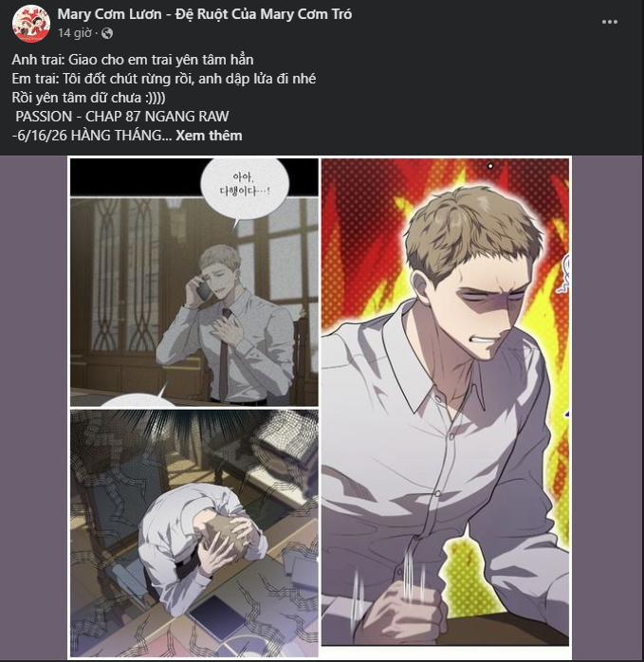Open the Mary Cơm Lươn page name link

[x=204, y=14]
